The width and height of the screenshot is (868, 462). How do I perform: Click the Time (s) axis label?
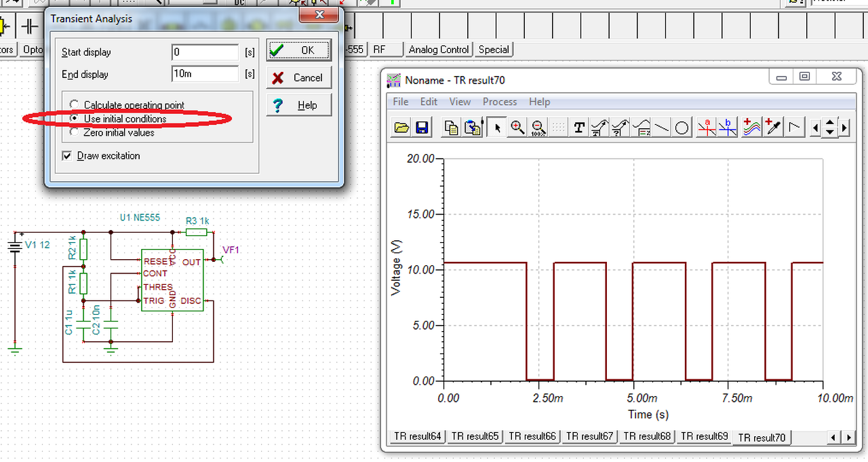point(649,414)
